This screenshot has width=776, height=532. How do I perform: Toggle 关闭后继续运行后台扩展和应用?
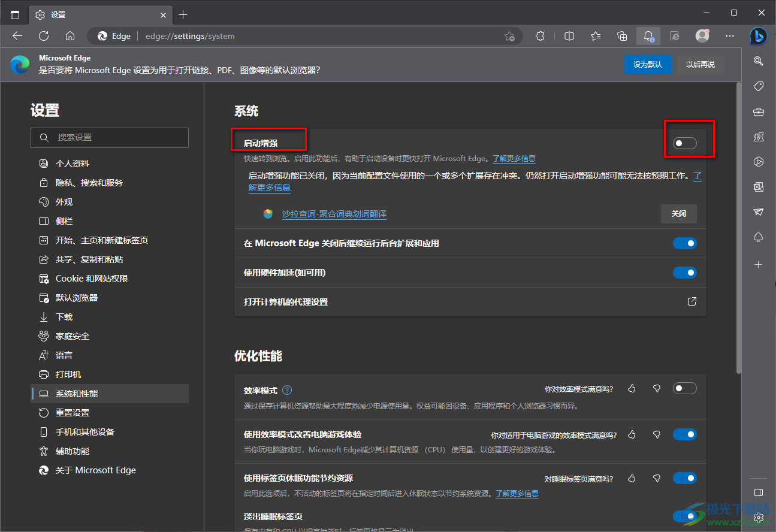(685, 243)
